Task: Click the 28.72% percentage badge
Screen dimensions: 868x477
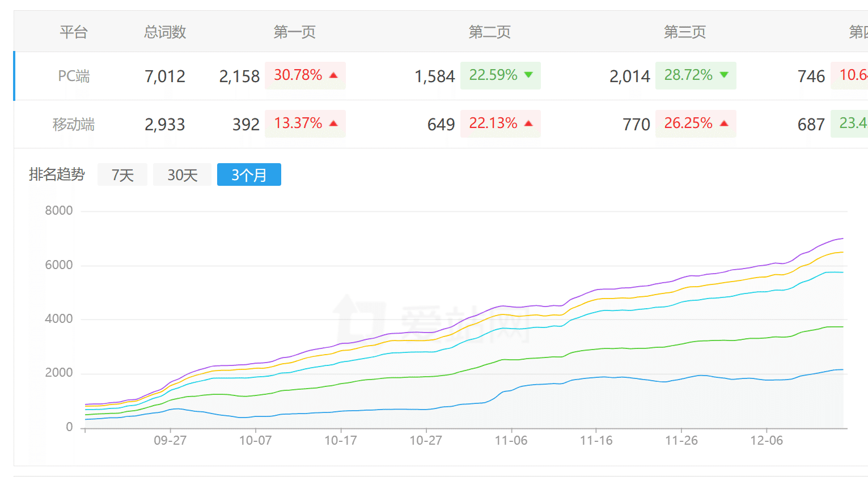Action: pos(696,75)
